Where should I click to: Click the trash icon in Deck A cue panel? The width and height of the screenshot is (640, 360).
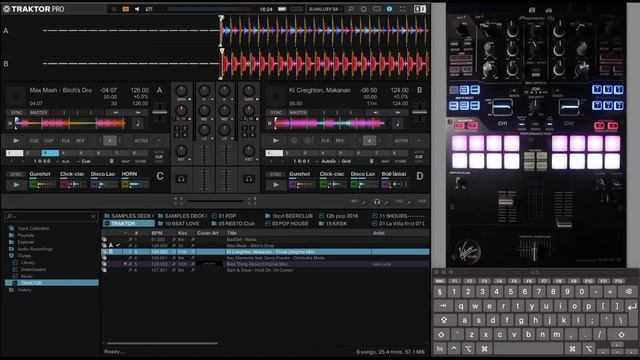pos(111,161)
